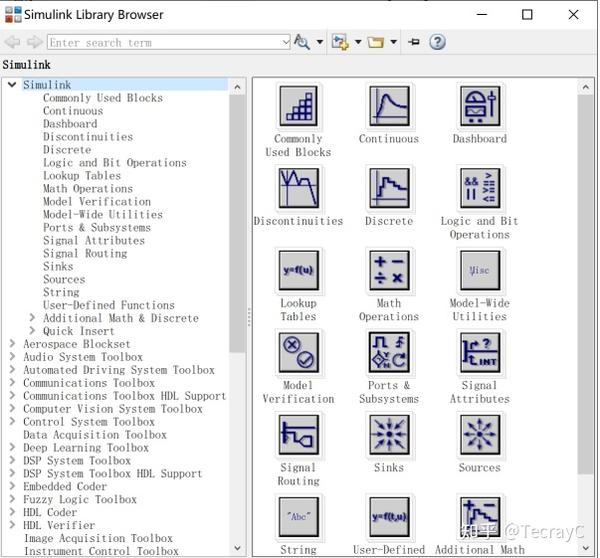Expand the Fuzzy Logic Toolbox node
The height and width of the screenshot is (558, 600).
point(12,499)
